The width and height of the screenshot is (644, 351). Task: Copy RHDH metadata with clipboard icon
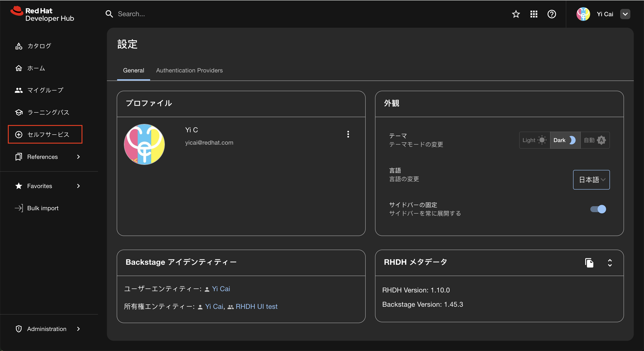point(589,263)
